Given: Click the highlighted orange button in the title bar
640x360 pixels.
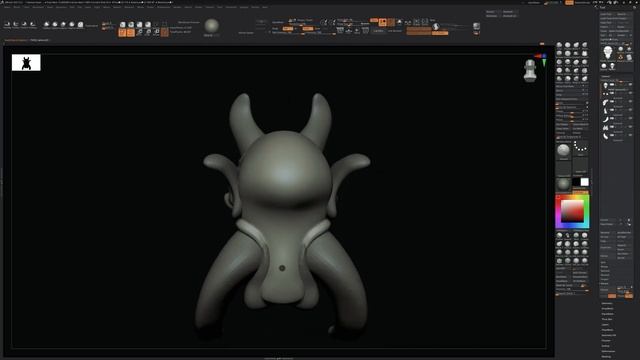Looking at the screenshot, I should point(569,2).
